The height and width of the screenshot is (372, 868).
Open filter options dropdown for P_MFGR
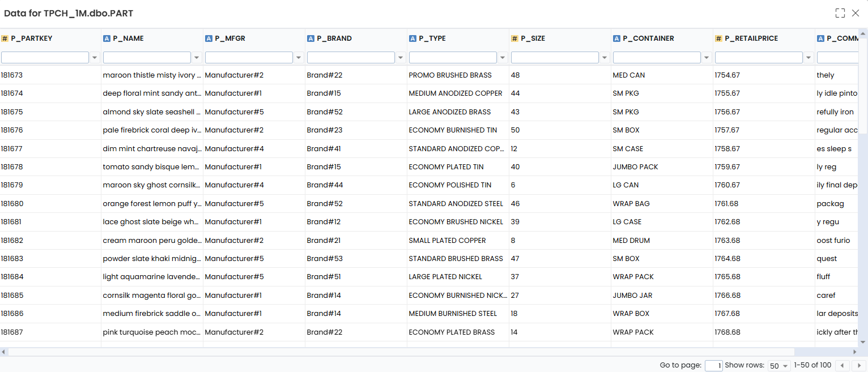click(x=299, y=58)
